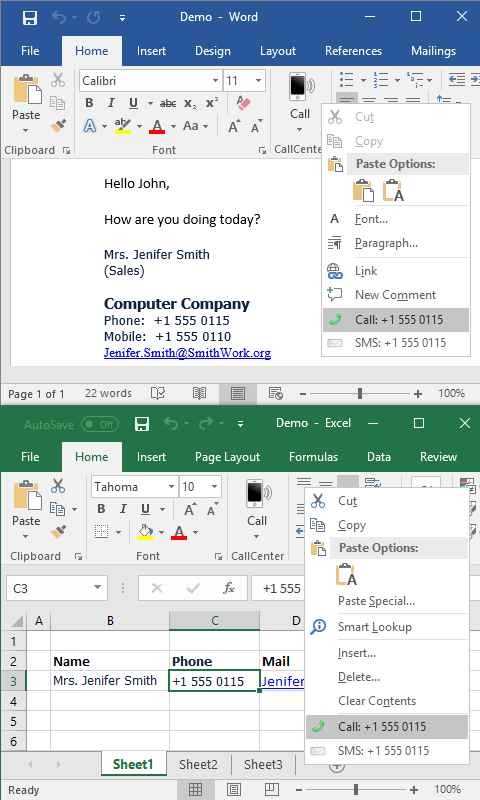
Task: Apply Subscript in Word ribbon
Action: point(190,104)
